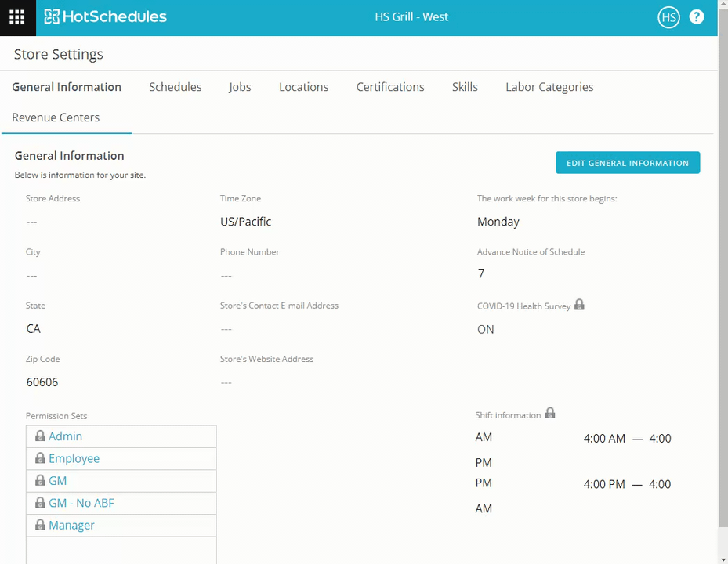Open the Labor Categories tab

[x=549, y=87]
